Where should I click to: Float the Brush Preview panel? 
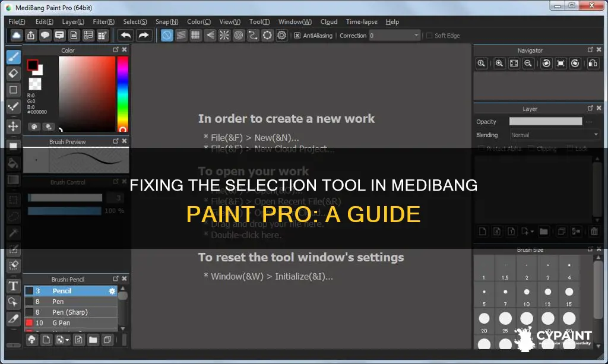click(x=116, y=141)
